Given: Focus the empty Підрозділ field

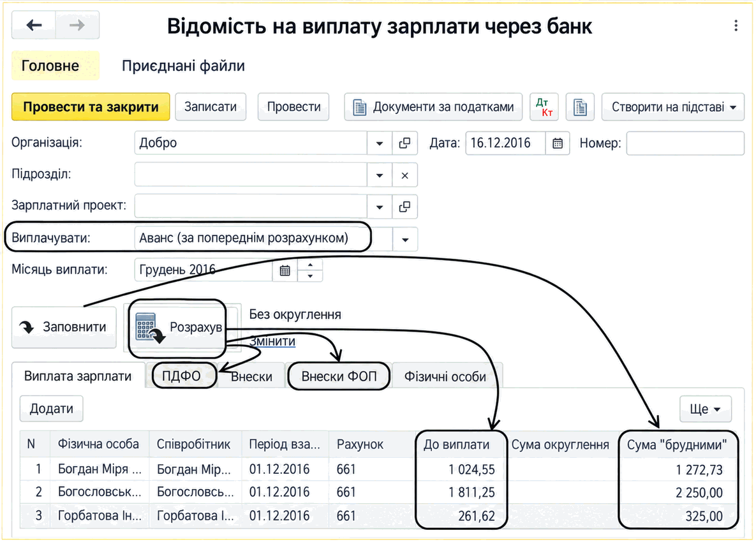Looking at the screenshot, I should (251, 175).
